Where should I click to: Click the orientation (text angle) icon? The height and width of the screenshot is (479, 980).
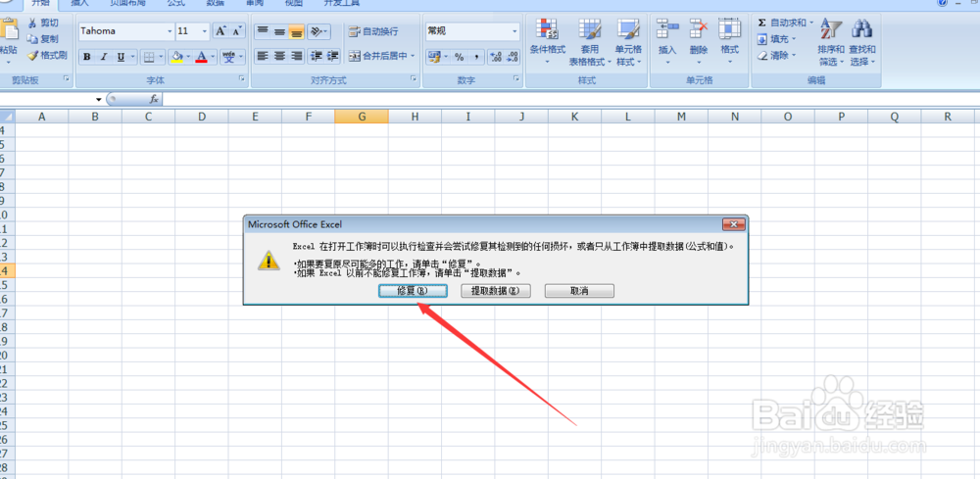[x=318, y=30]
